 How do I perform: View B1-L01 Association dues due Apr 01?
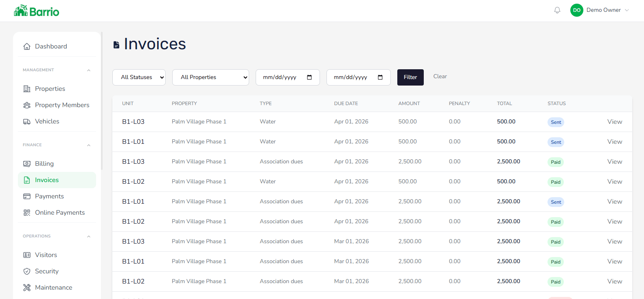point(615,202)
